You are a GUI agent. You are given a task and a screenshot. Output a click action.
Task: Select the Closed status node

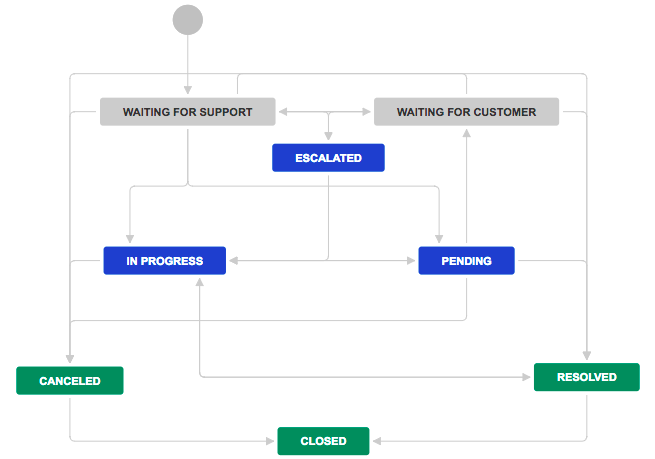pos(323,441)
